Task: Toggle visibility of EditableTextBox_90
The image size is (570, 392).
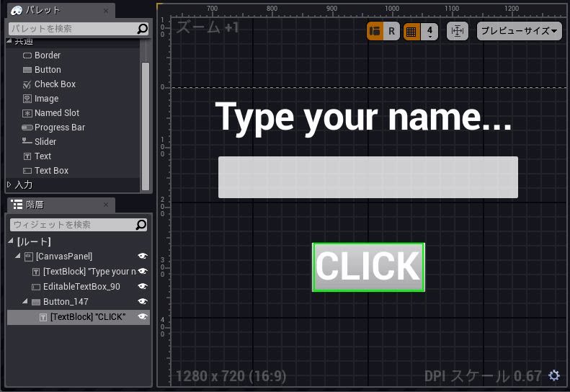Action: coord(143,287)
